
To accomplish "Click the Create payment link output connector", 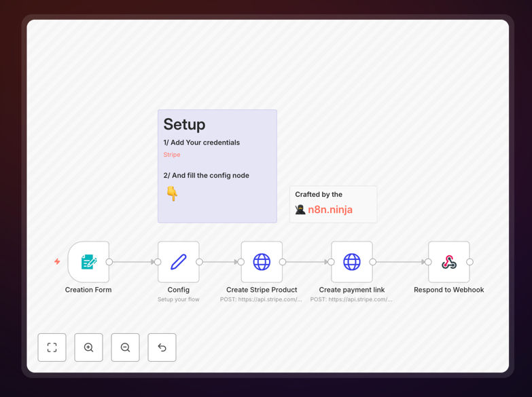I will tap(372, 262).
